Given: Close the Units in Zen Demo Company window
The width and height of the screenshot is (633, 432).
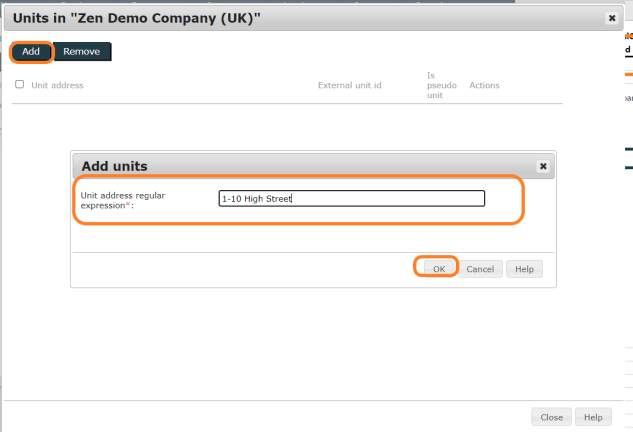Looking at the screenshot, I should coord(611,17).
